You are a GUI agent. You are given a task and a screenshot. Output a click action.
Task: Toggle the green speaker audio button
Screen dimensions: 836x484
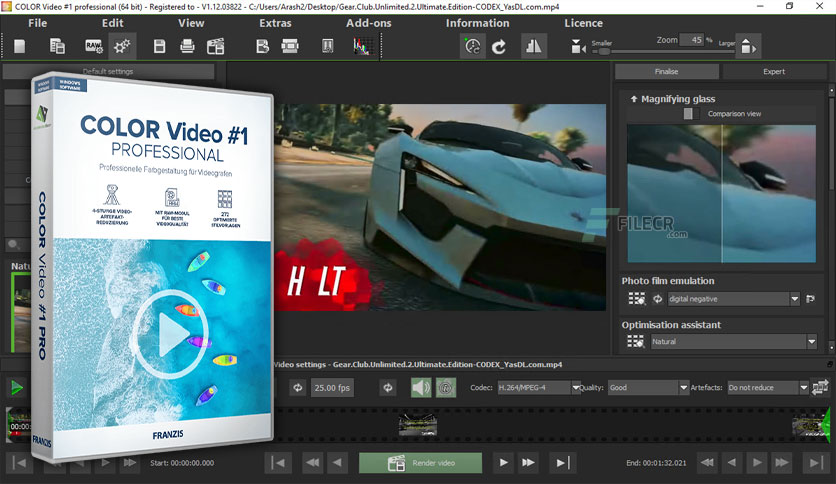coord(421,388)
